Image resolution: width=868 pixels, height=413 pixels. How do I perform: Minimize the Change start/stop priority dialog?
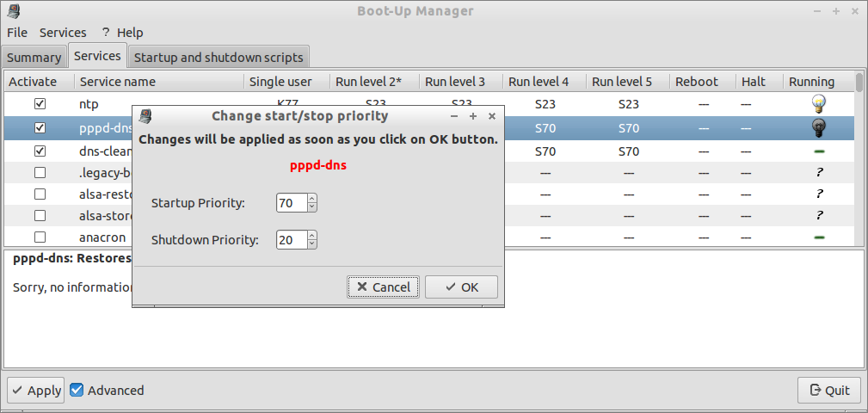(x=454, y=116)
